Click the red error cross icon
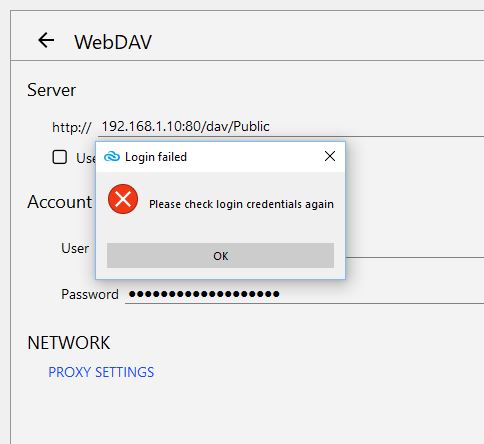 point(123,199)
